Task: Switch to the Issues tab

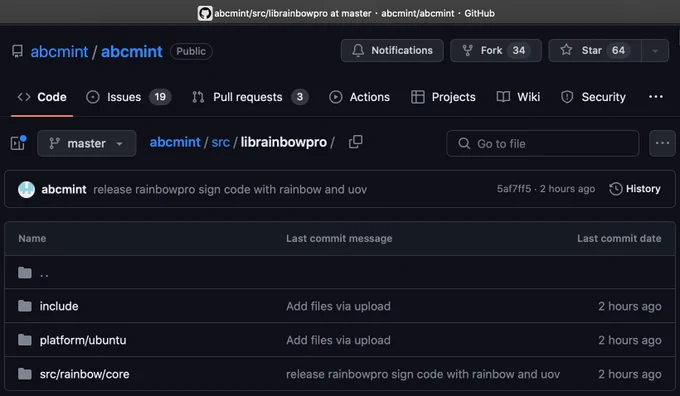Action: [129, 97]
